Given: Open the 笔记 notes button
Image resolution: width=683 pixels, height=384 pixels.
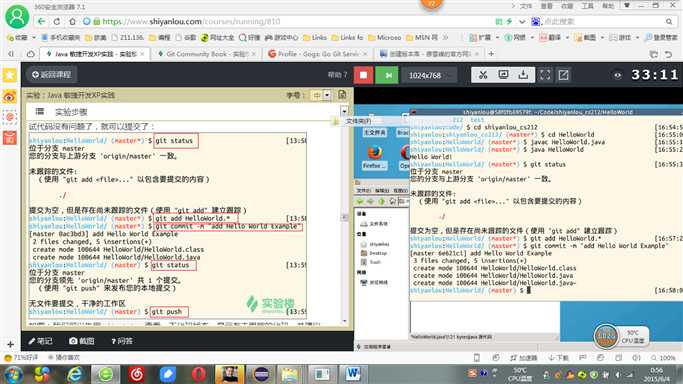Looking at the screenshot, I should pyautogui.click(x=41, y=341).
